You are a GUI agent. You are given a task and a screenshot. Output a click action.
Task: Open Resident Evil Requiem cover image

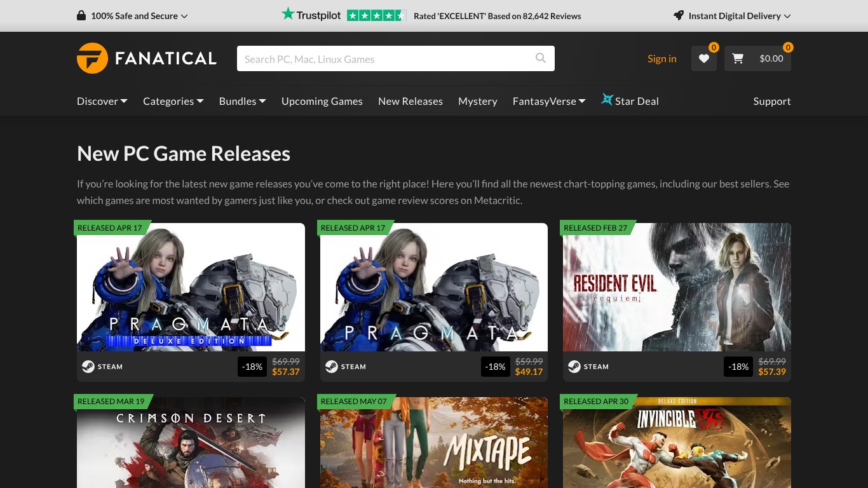(677, 287)
